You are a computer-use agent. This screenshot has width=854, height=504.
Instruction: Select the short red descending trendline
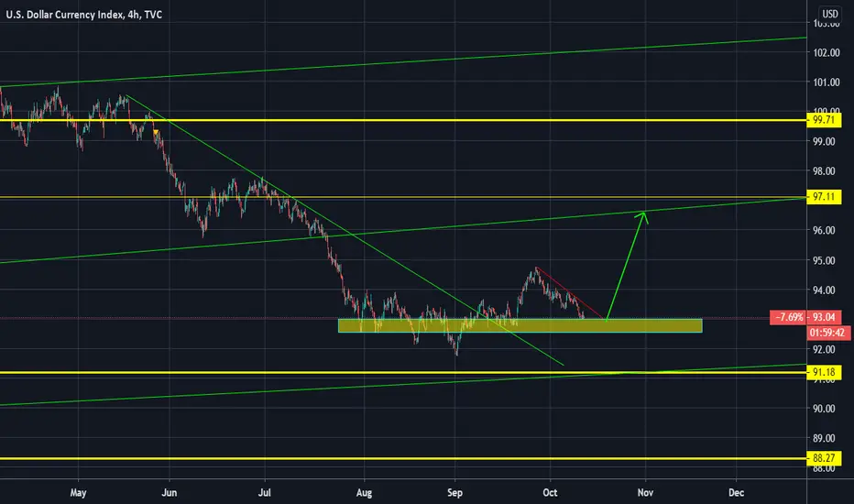(570, 293)
